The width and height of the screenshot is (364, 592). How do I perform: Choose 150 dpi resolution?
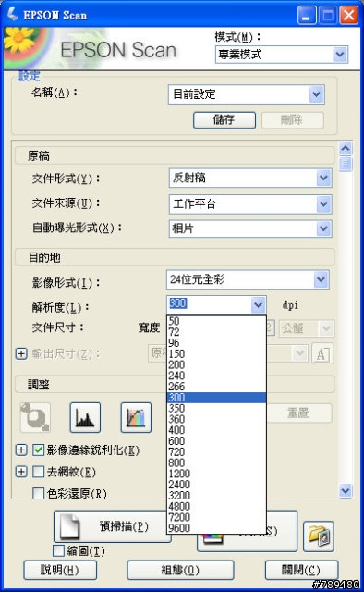coord(216,354)
